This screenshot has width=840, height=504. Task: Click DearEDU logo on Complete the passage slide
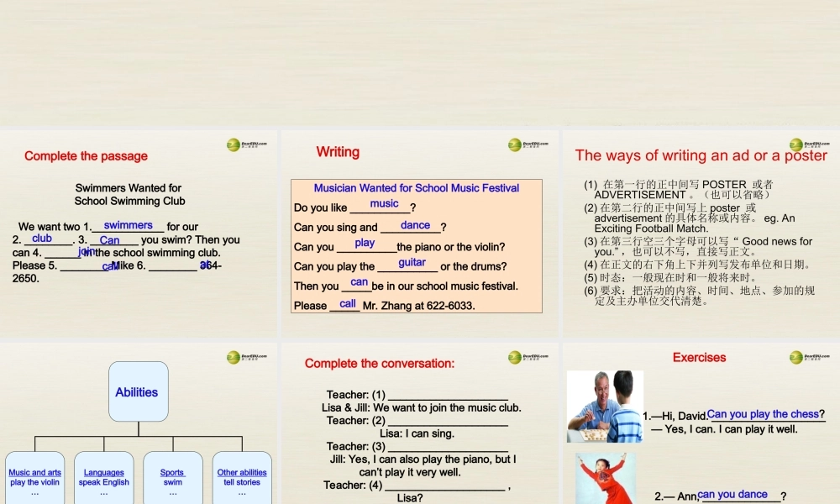[x=246, y=144]
